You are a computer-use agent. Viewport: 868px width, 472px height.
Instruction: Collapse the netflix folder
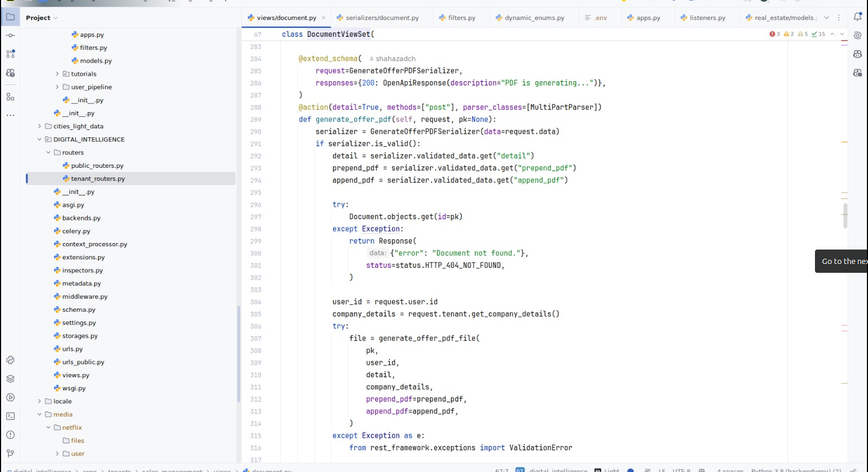[x=48, y=428]
